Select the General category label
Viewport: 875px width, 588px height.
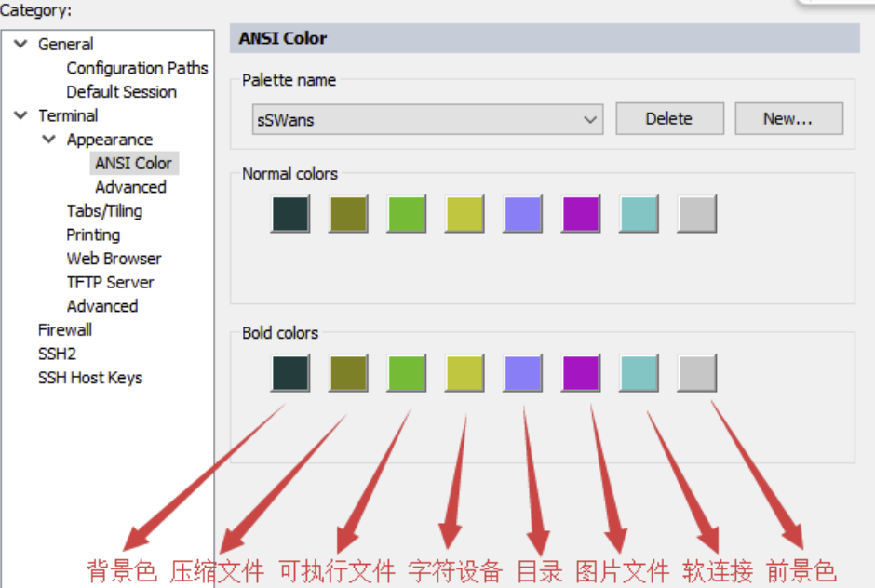[x=65, y=44]
